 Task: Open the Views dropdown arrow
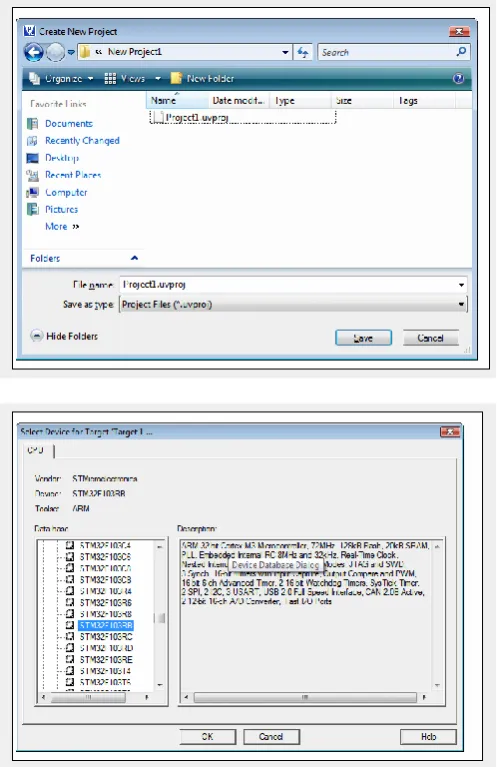158,78
